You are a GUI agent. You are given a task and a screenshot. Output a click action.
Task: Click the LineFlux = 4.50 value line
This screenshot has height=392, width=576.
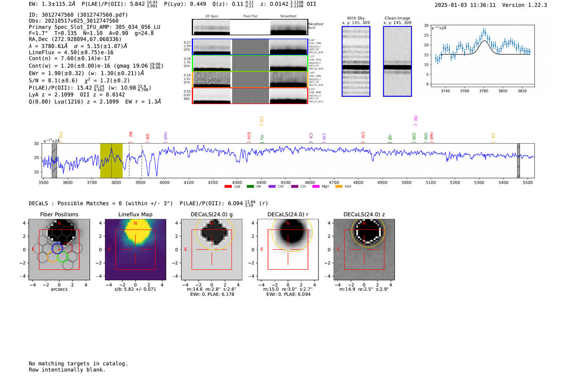(71, 53)
